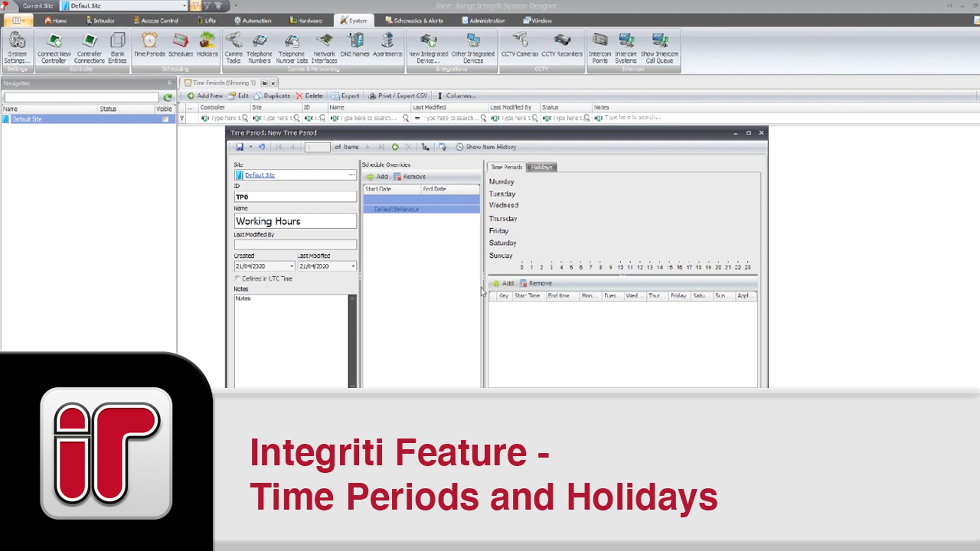
Task: Select the Time Periods tab in dialog
Action: (506, 167)
